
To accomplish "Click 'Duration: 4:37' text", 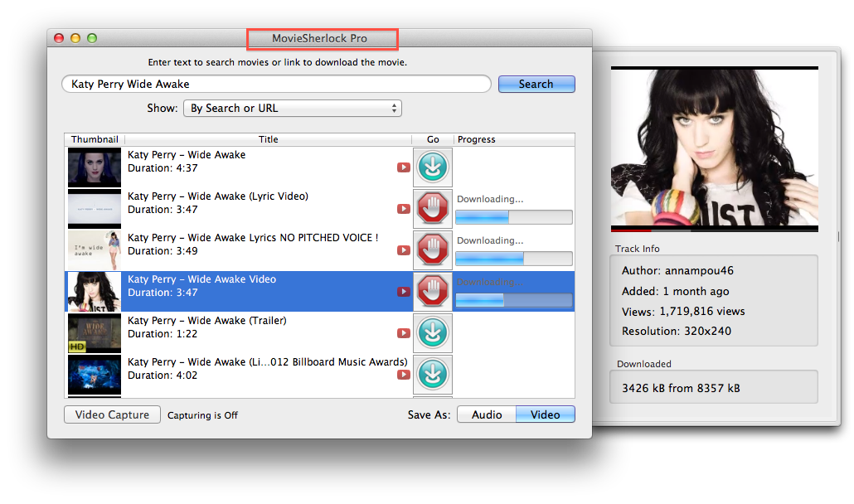I will tap(163, 168).
